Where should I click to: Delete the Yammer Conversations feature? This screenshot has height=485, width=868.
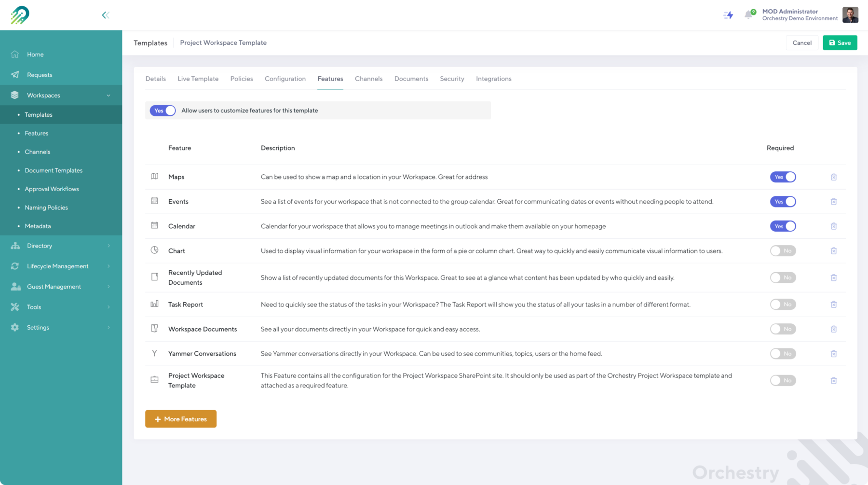tap(833, 354)
